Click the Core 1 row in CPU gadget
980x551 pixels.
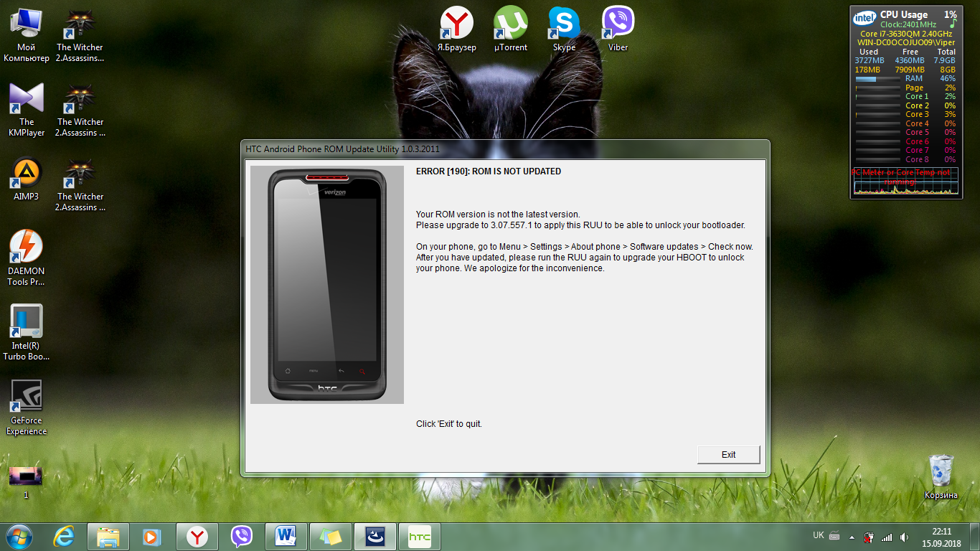click(905, 97)
